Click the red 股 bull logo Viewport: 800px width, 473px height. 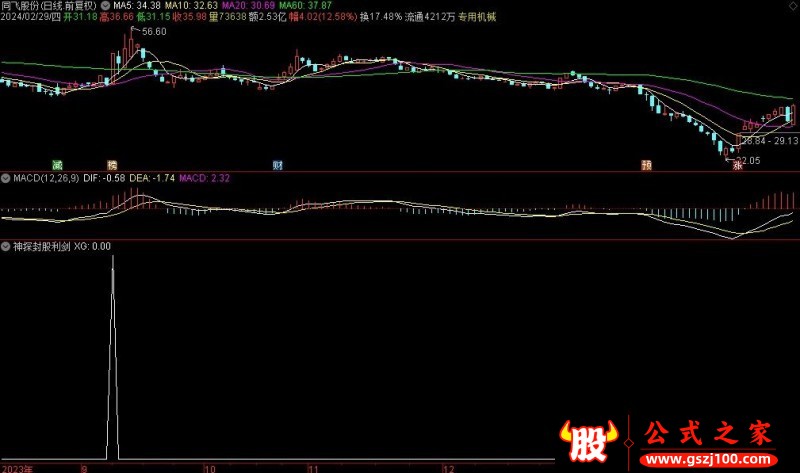click(x=589, y=437)
